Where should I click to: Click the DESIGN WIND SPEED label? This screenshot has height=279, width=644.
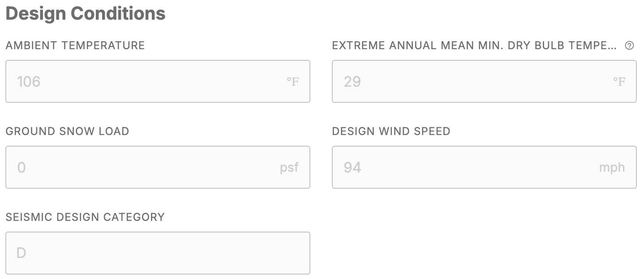tap(391, 131)
